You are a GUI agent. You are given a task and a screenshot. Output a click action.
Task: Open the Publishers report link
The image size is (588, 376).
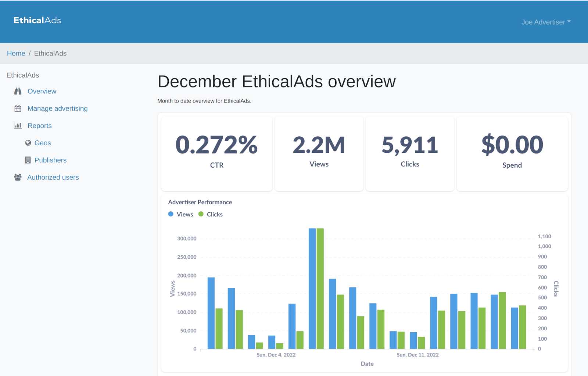tap(50, 160)
